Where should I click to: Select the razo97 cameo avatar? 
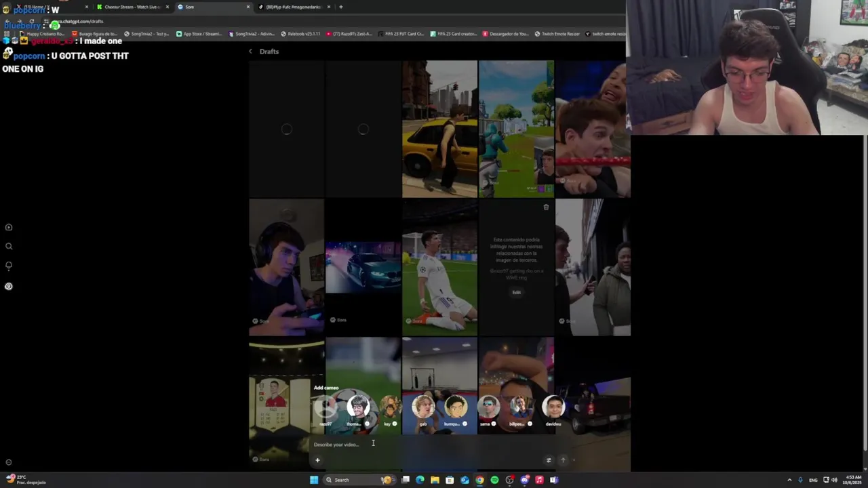(327, 408)
